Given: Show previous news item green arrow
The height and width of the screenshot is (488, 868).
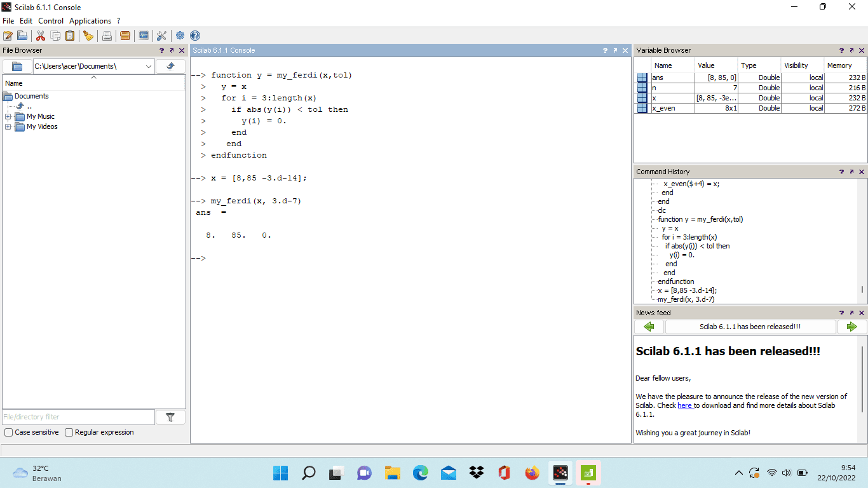Looking at the screenshot, I should pyautogui.click(x=649, y=327).
